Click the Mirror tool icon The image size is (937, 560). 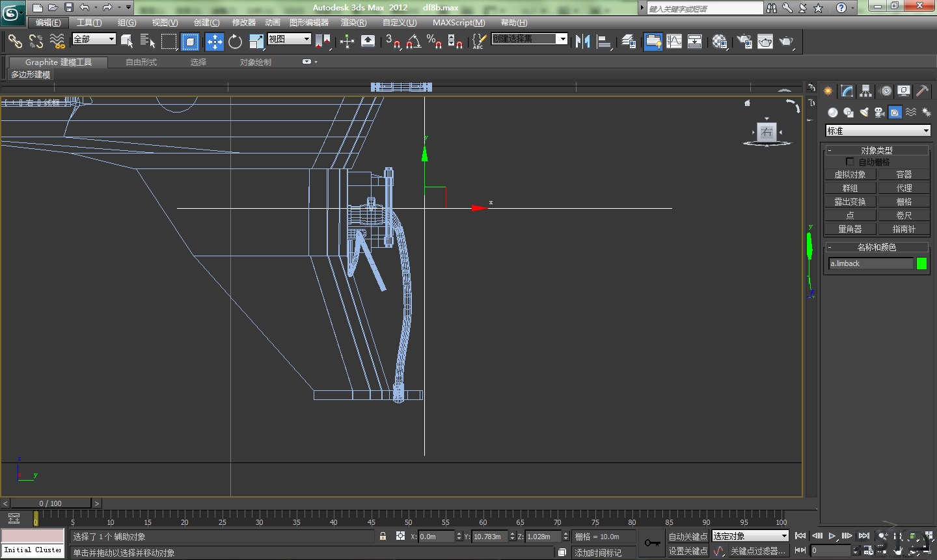(583, 42)
